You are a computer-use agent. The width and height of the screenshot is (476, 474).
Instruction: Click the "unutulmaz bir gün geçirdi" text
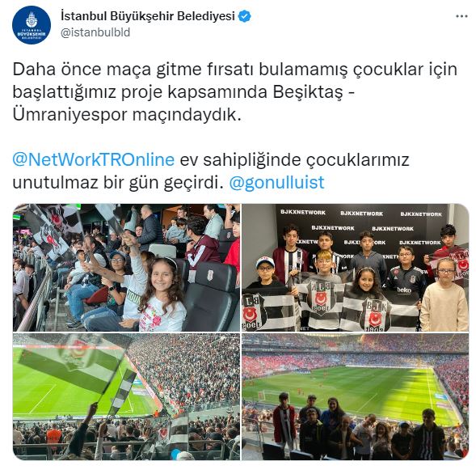pyautogui.click(x=116, y=182)
